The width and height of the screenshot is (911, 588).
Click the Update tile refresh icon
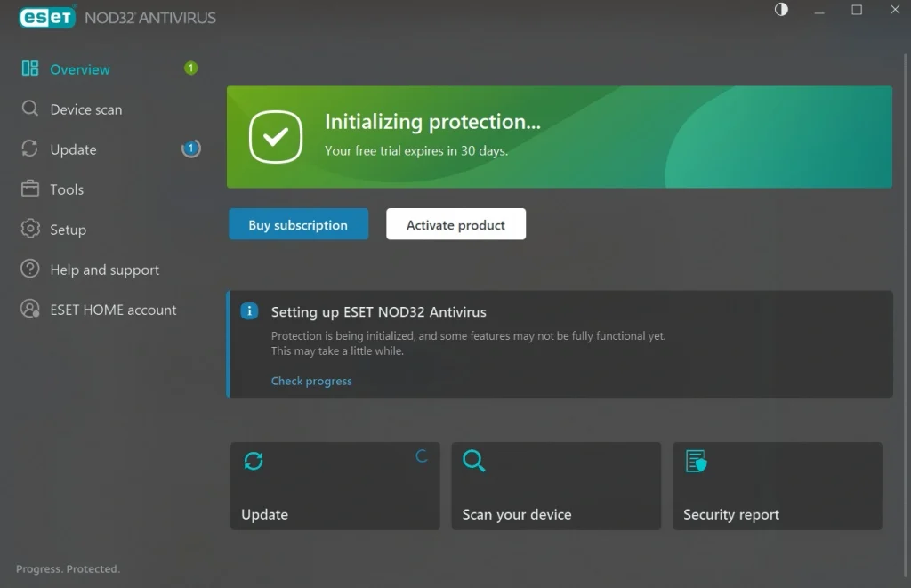(x=254, y=462)
